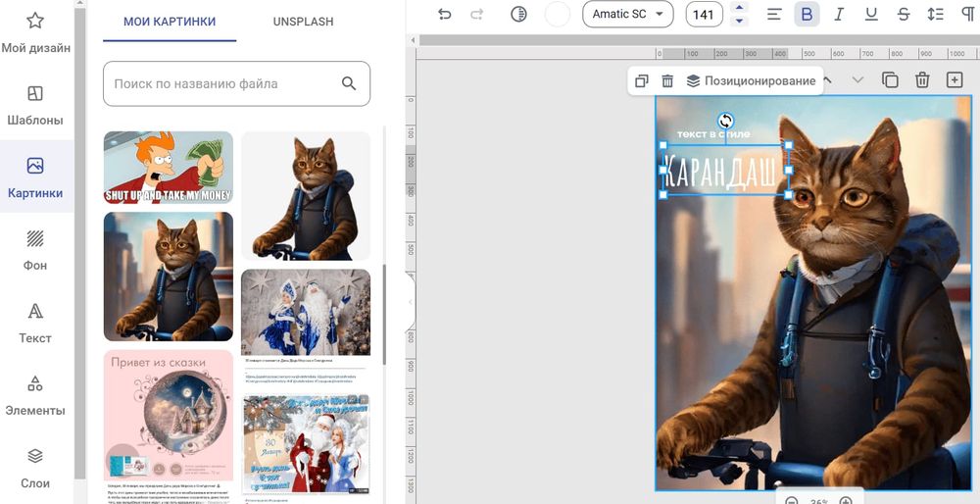Screen dimensions: 980x504
Task: Duplicate selected element in floating toolbar
Action: point(641,81)
